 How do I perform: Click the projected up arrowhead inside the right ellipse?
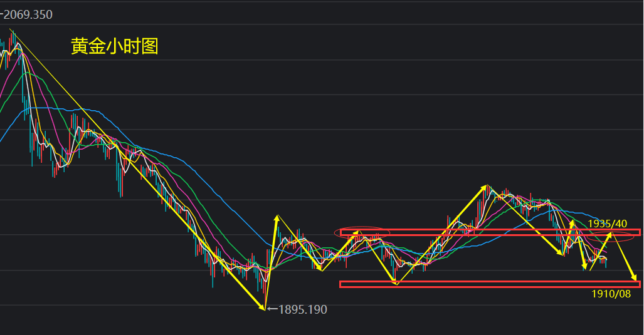point(610,235)
